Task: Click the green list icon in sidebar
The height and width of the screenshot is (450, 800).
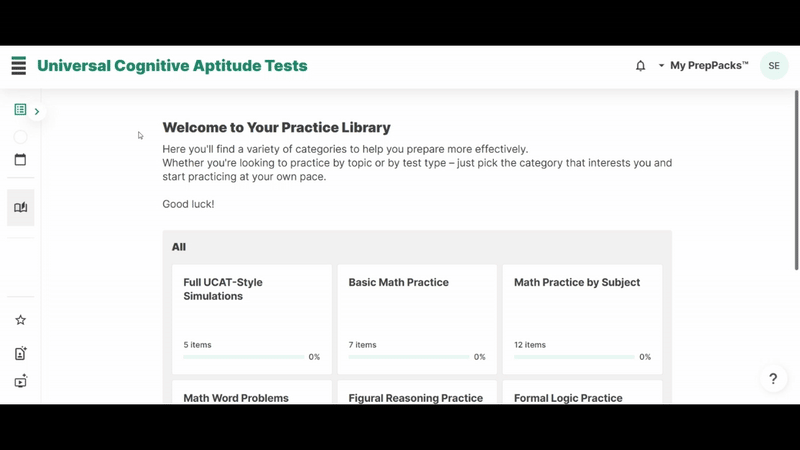Action: 20,110
